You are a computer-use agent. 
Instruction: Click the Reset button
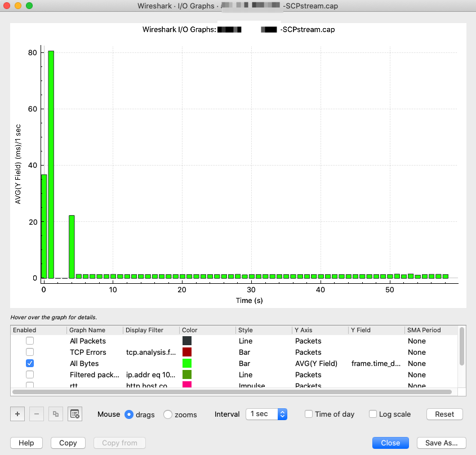point(444,414)
